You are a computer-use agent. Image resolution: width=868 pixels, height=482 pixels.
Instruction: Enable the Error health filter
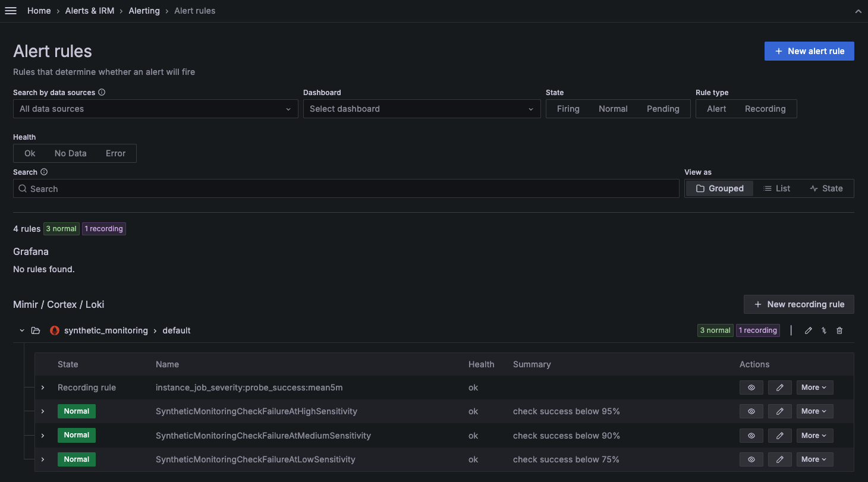115,153
